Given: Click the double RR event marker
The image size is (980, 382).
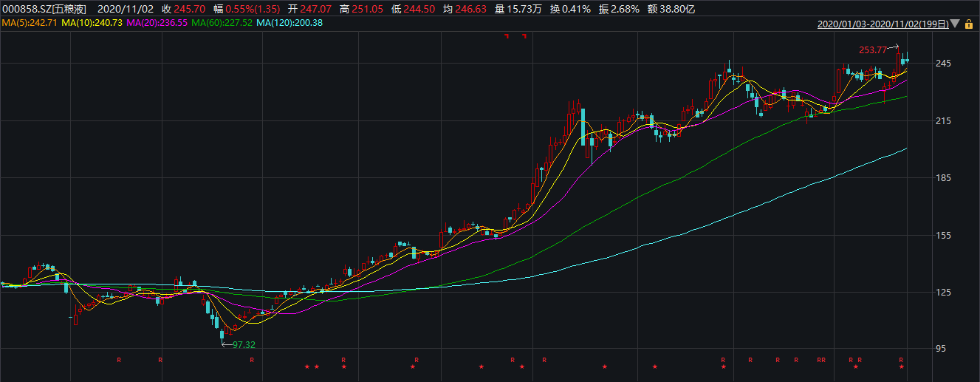Looking at the screenshot, I should pos(821,360).
